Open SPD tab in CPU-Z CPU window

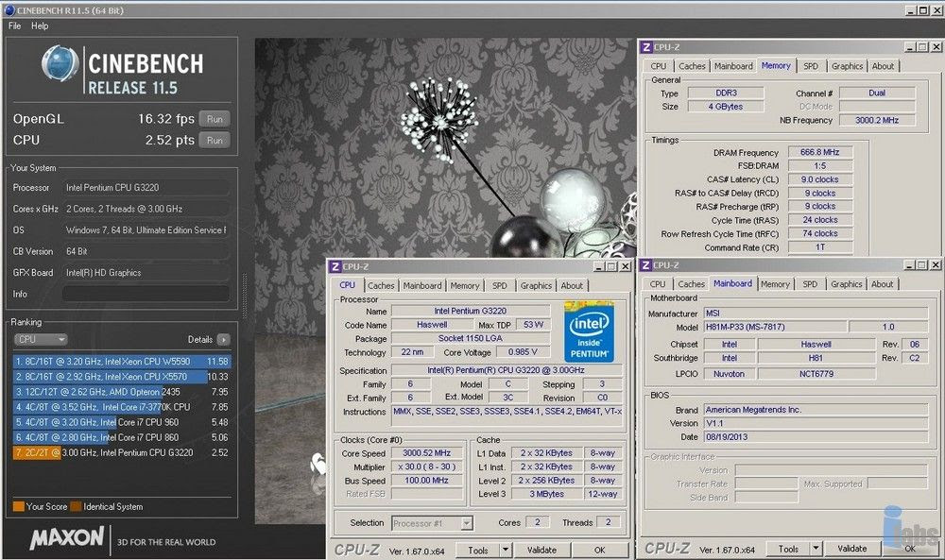(x=500, y=286)
